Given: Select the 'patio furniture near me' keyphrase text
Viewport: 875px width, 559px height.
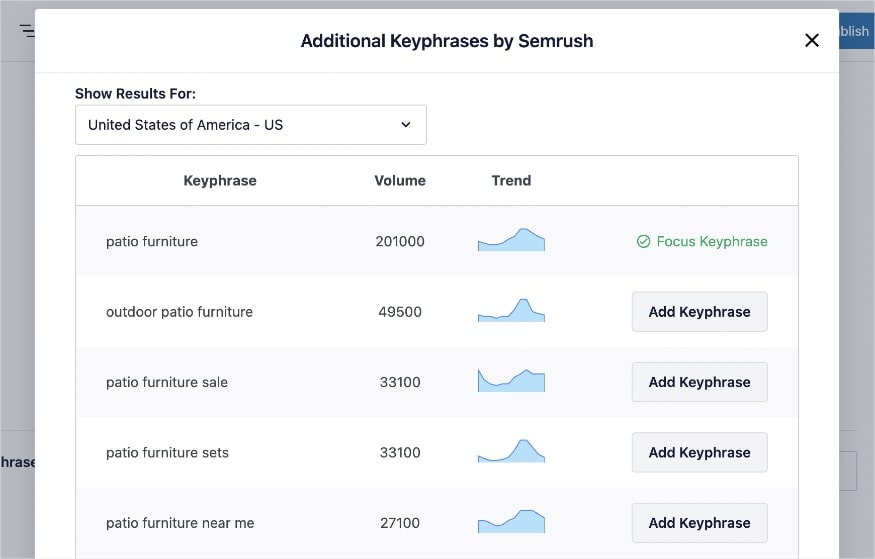Looking at the screenshot, I should 180,522.
